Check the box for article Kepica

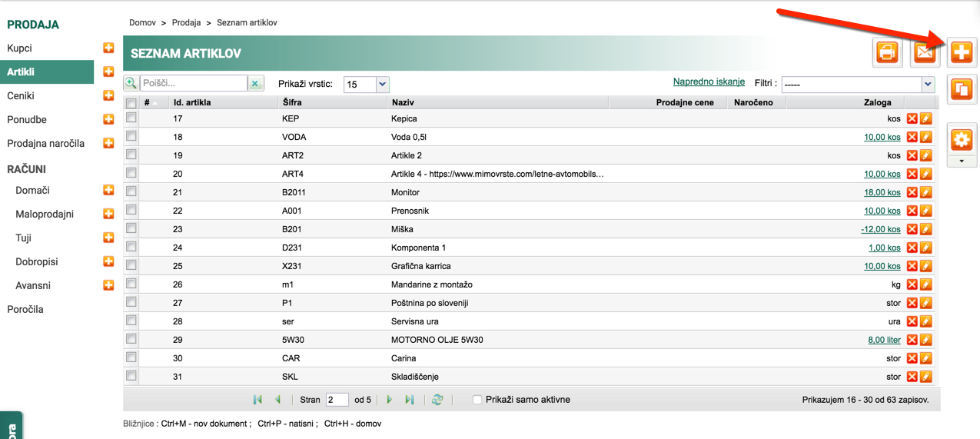coord(131,118)
